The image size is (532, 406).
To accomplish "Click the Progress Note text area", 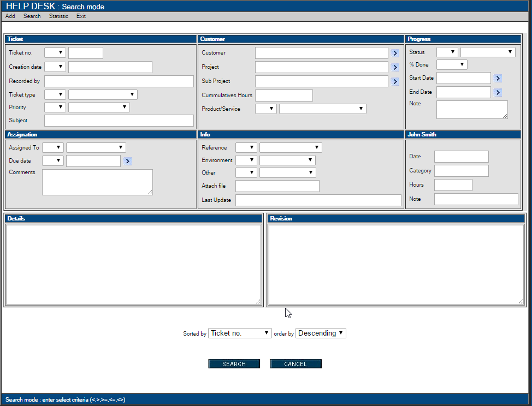I will pyautogui.click(x=472, y=110).
